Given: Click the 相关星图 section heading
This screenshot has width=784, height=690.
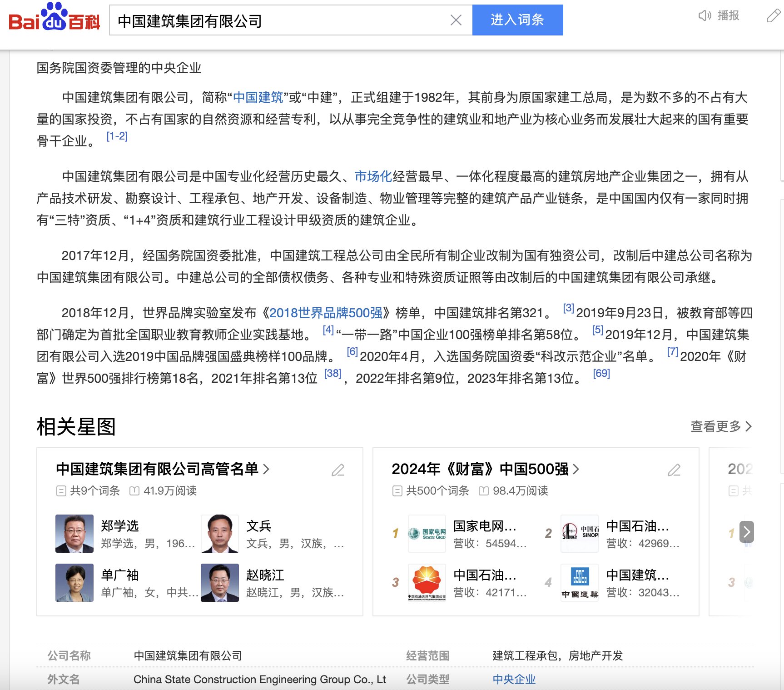Looking at the screenshot, I should (x=76, y=426).
